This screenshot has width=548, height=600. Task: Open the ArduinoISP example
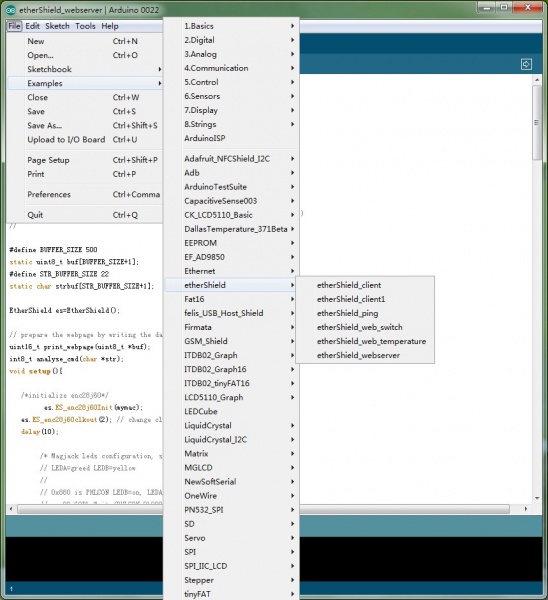click(x=232, y=139)
